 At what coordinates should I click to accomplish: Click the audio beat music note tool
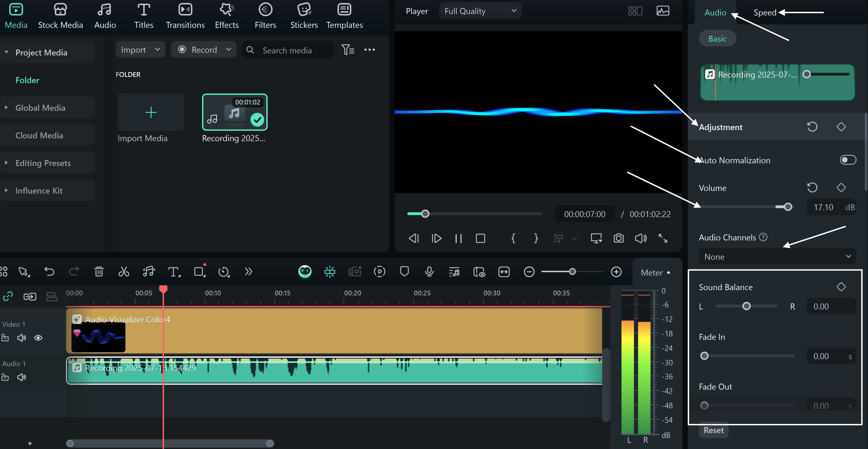click(149, 271)
